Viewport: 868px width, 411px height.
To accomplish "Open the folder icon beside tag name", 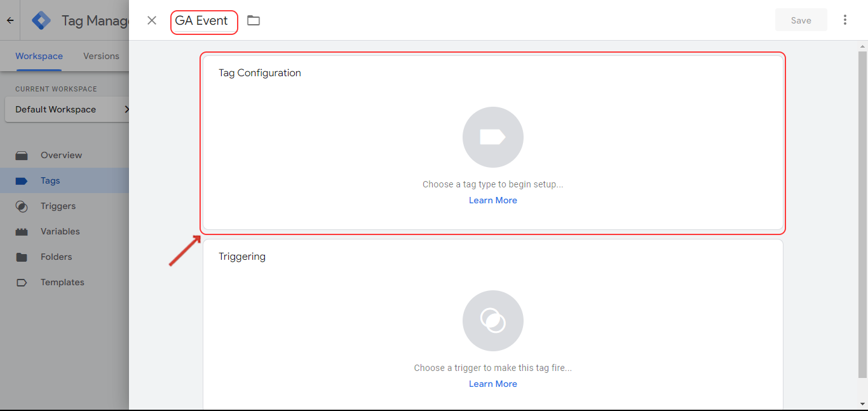I will [x=254, y=20].
